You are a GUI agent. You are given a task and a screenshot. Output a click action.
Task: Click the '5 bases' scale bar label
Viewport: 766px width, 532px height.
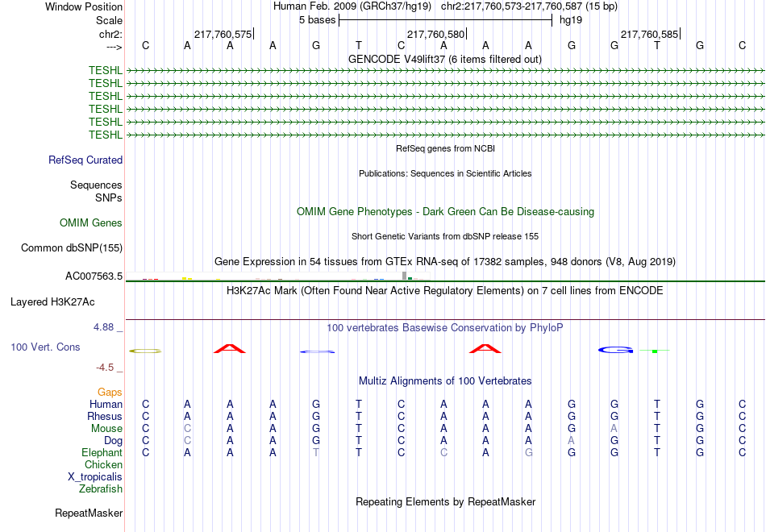point(318,20)
